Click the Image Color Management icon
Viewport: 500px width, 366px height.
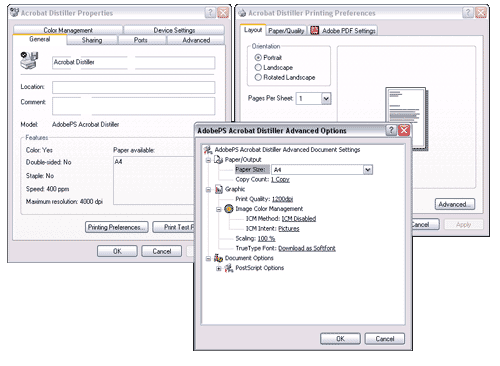pyautogui.click(x=229, y=209)
